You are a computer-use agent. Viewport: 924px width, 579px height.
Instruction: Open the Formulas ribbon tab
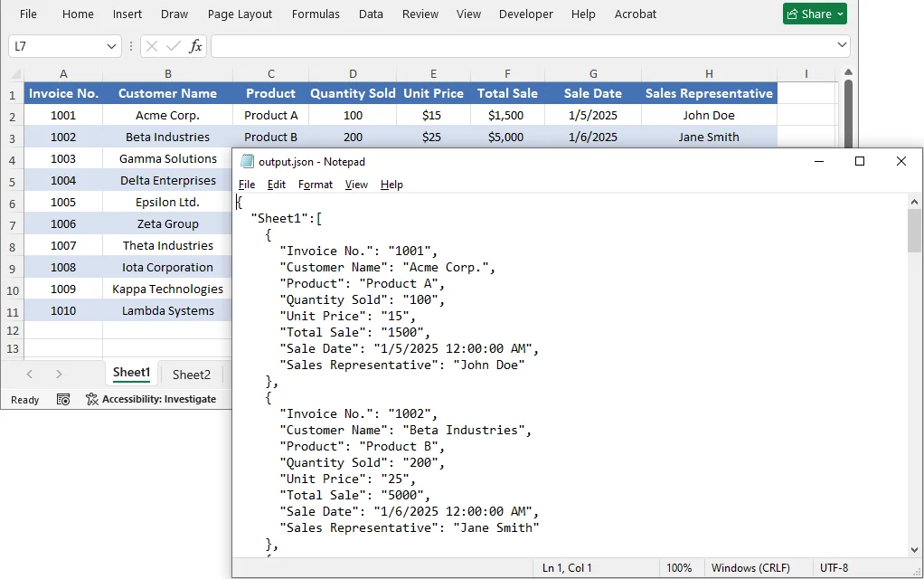click(x=316, y=14)
